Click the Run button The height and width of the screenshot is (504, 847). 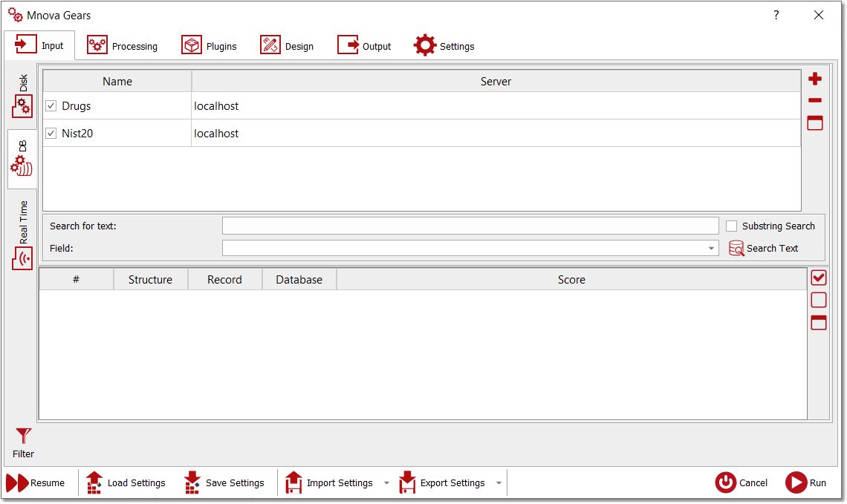coord(805,483)
